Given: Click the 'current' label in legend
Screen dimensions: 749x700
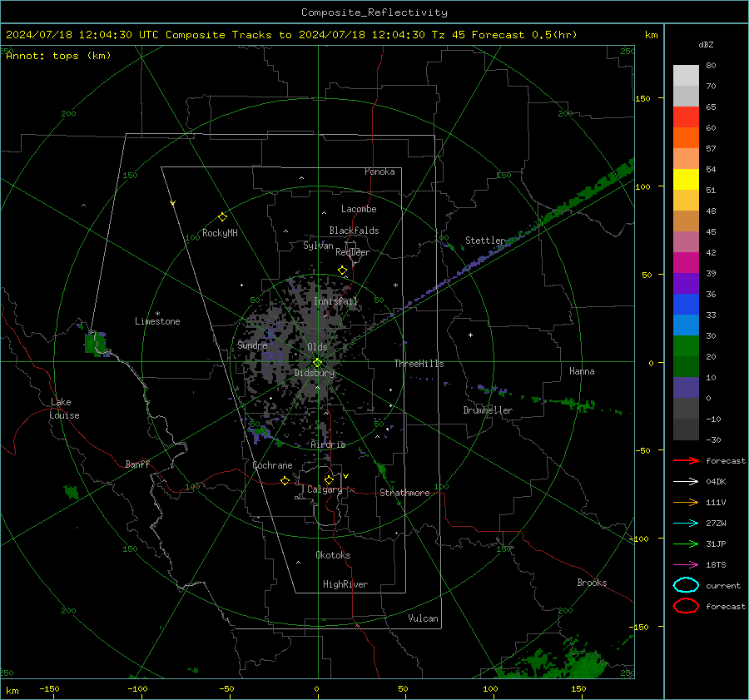Looking at the screenshot, I should (x=723, y=585).
